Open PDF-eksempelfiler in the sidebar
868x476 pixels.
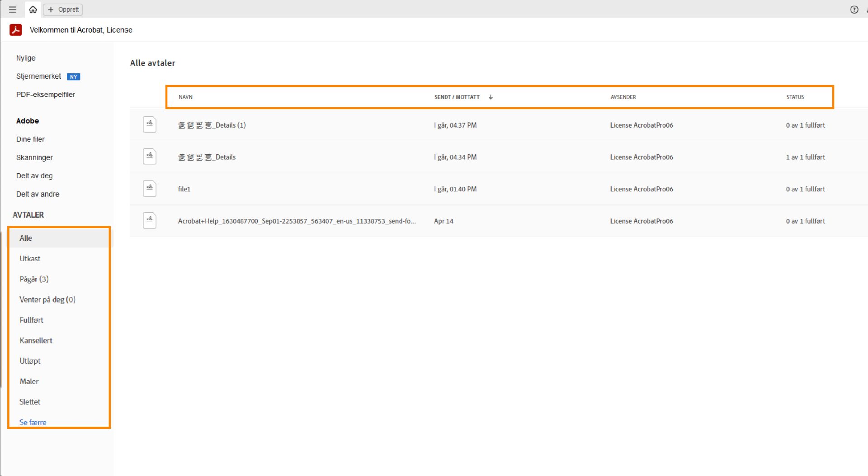click(x=46, y=95)
